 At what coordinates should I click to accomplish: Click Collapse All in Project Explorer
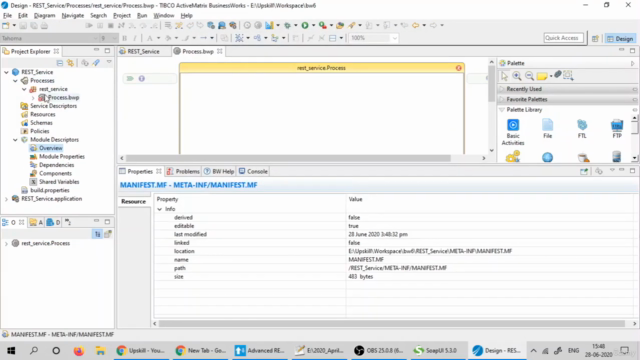point(60,63)
